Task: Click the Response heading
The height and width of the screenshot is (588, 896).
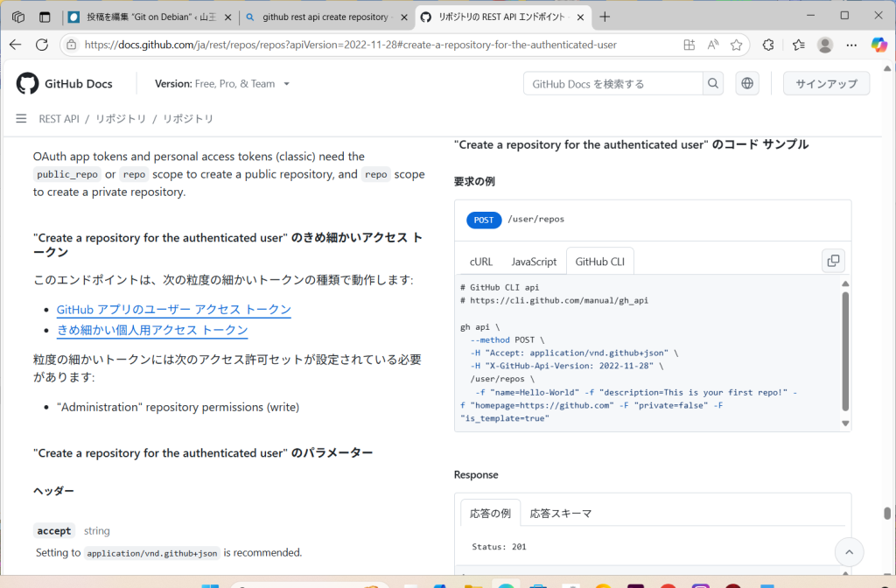Action: tap(476, 475)
